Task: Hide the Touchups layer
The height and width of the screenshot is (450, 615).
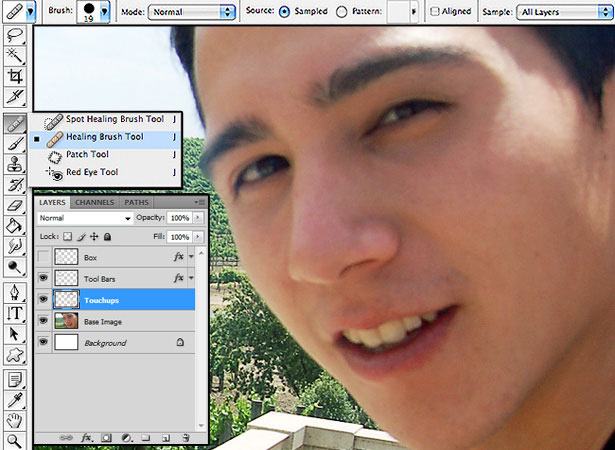Action: tap(43, 299)
